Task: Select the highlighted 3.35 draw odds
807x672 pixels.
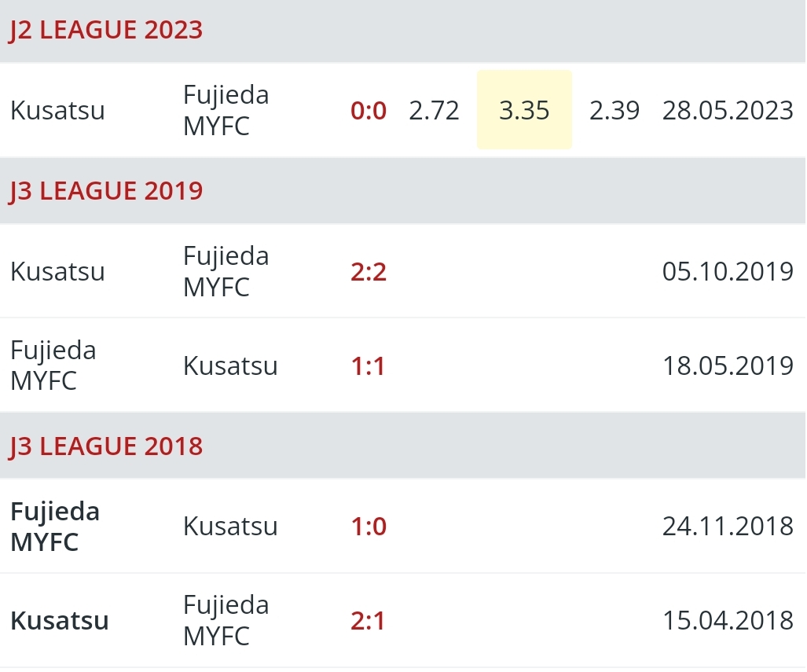Action: (x=524, y=110)
